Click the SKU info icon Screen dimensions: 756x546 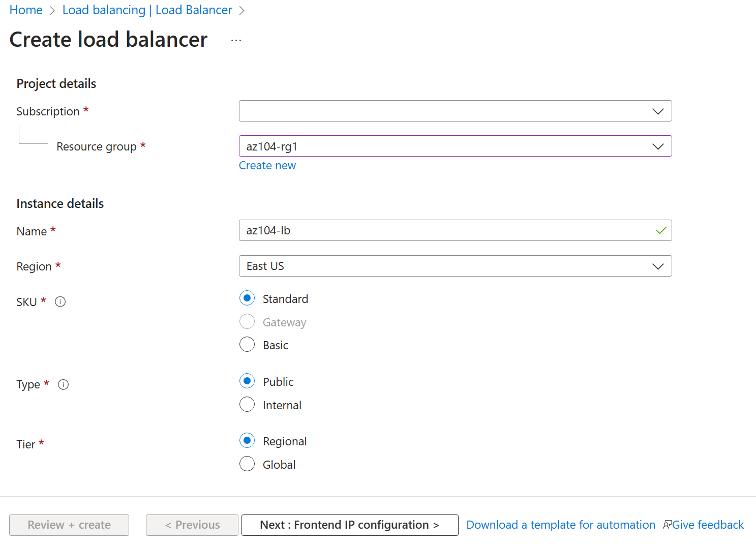click(x=60, y=301)
